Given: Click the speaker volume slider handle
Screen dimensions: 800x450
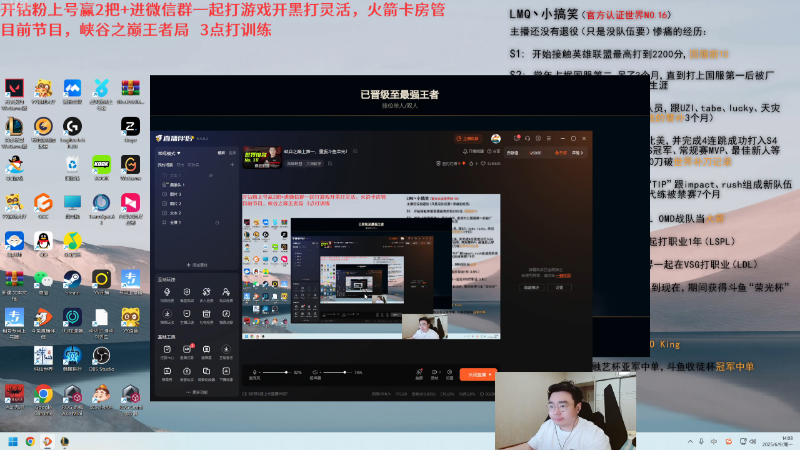Looking at the screenshot, I should coord(345,372).
